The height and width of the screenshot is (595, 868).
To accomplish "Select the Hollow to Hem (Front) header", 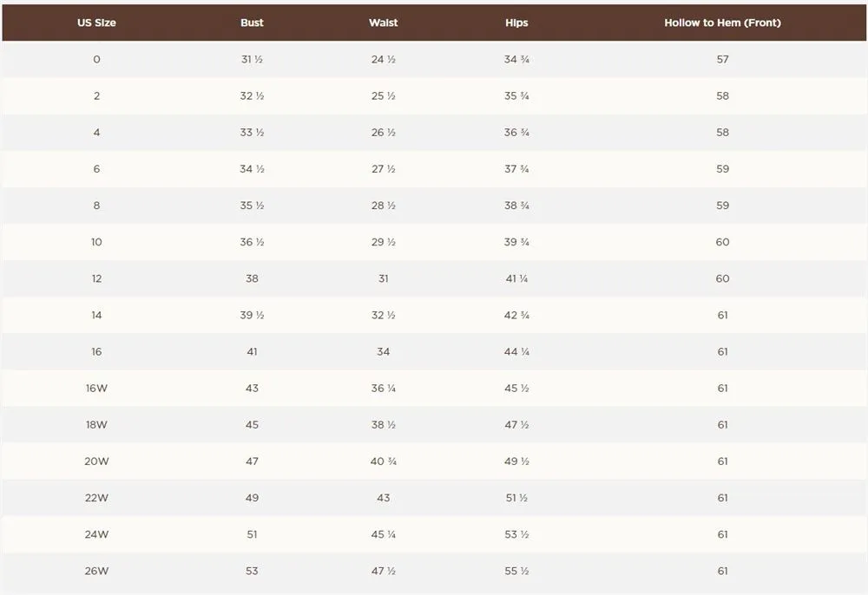I will [x=722, y=23].
